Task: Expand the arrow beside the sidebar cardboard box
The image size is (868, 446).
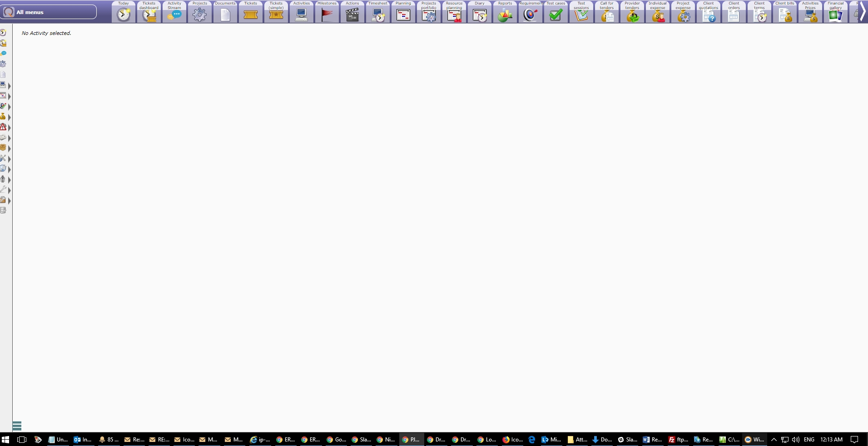Action: (x=9, y=149)
